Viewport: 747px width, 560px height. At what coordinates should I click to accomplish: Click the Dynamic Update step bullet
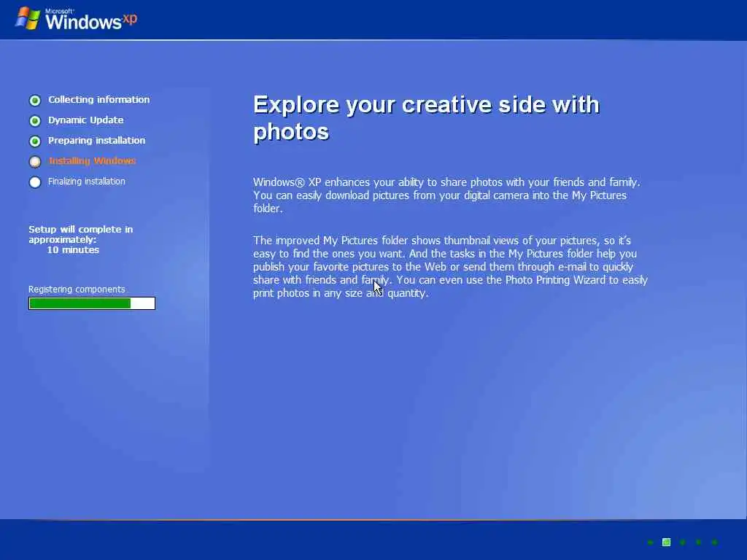(x=35, y=121)
